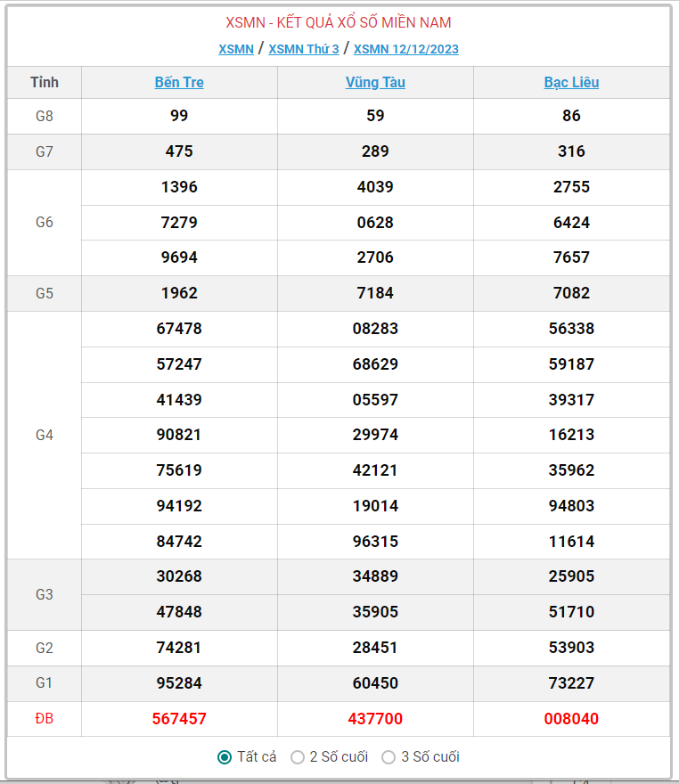
Task: Choose the '3 Số cuối' radio option
Action: [x=389, y=757]
